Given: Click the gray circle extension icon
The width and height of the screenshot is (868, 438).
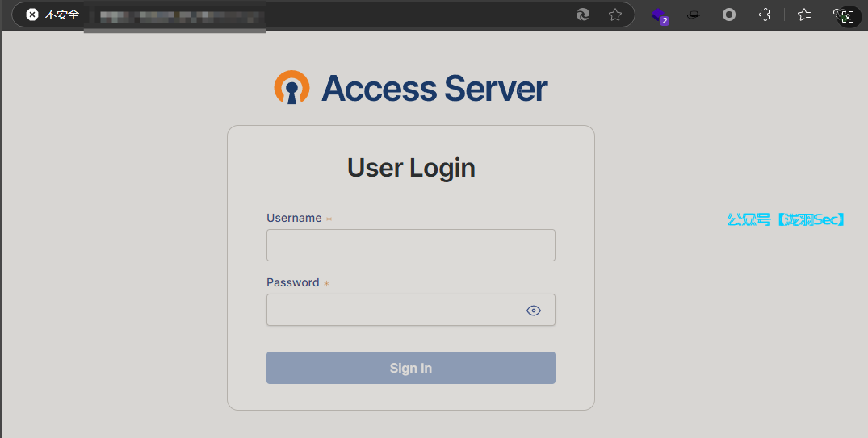Looking at the screenshot, I should point(729,15).
